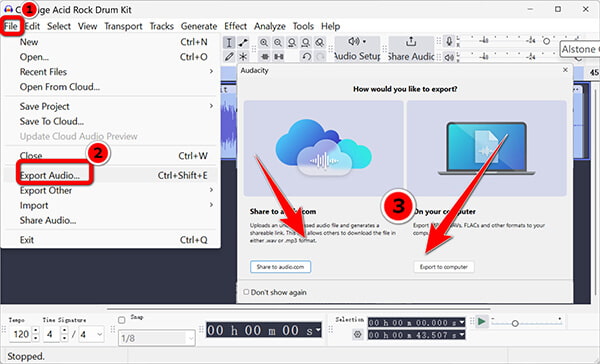The height and width of the screenshot is (364, 600).
Task: Open the Transport menu
Action: tap(123, 26)
